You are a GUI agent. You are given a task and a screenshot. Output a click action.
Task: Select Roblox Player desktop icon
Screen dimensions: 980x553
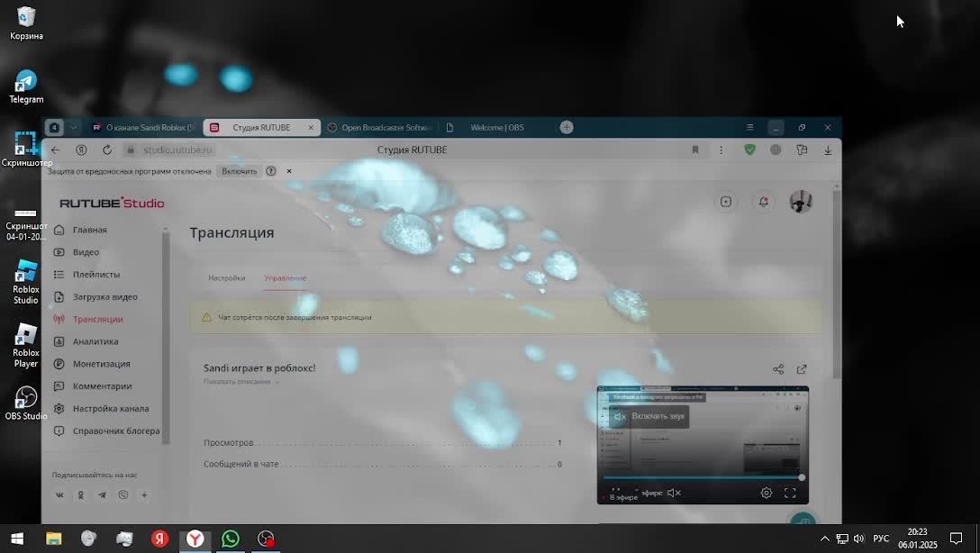coord(25,346)
